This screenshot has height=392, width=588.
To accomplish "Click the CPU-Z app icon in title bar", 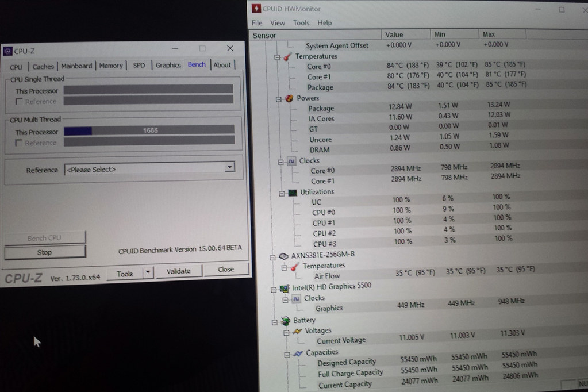I will pyautogui.click(x=7, y=51).
